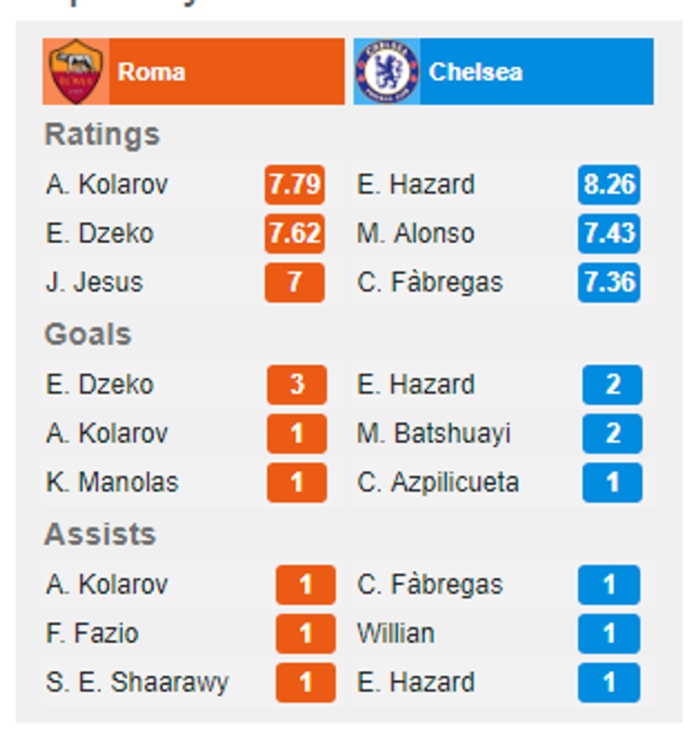Image resolution: width=700 pixels, height=738 pixels.
Task: Open the Roma team header link
Action: (151, 71)
